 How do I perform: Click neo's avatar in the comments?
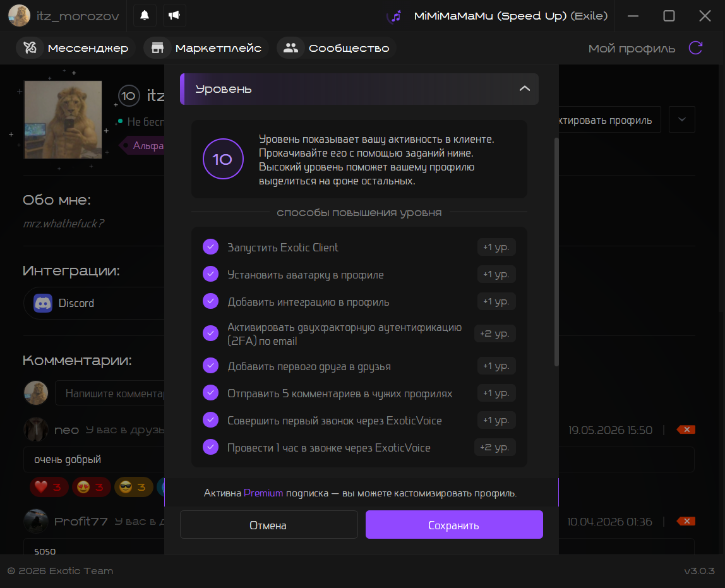click(36, 430)
